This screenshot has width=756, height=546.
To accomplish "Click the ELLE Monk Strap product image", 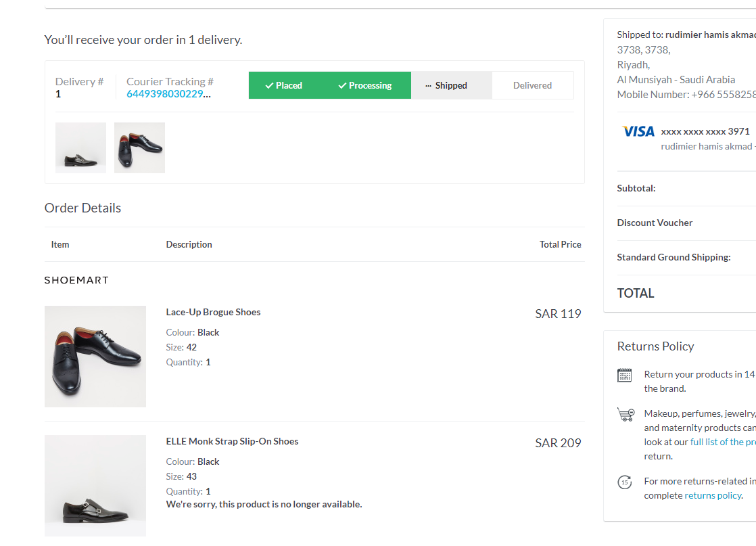I will pyautogui.click(x=95, y=486).
